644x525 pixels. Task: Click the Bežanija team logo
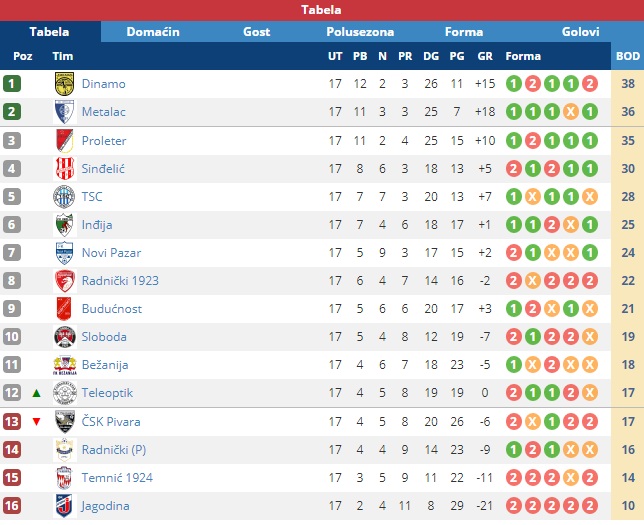pos(64,365)
